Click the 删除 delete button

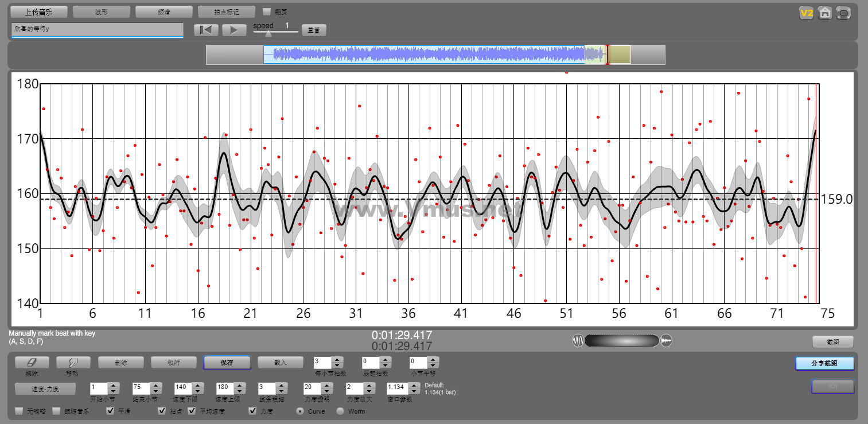point(121,363)
